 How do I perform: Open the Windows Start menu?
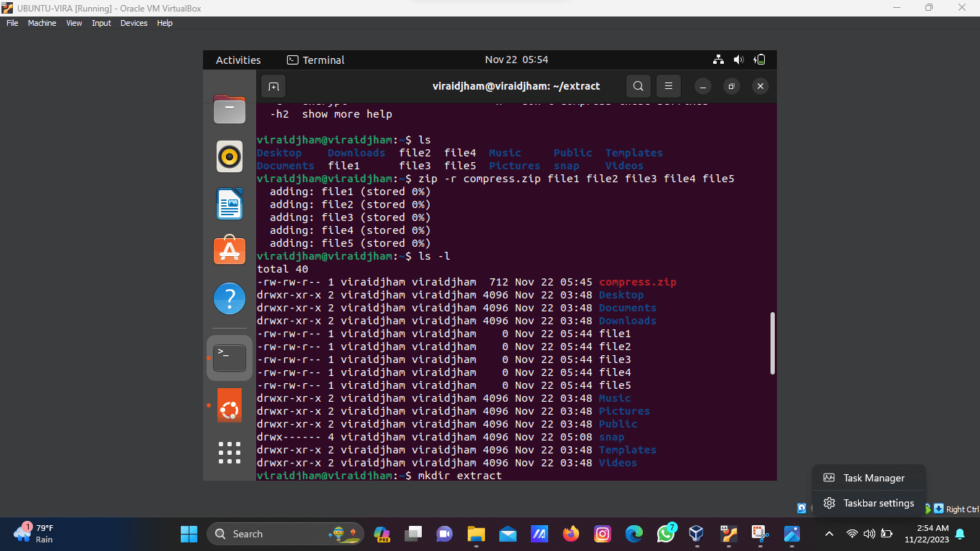189,534
